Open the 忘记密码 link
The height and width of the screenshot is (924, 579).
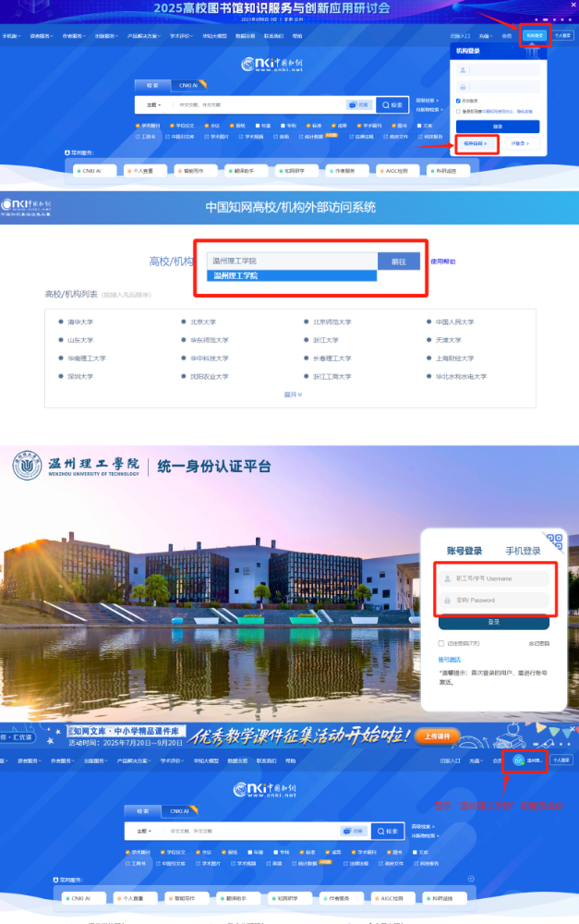tap(539, 643)
